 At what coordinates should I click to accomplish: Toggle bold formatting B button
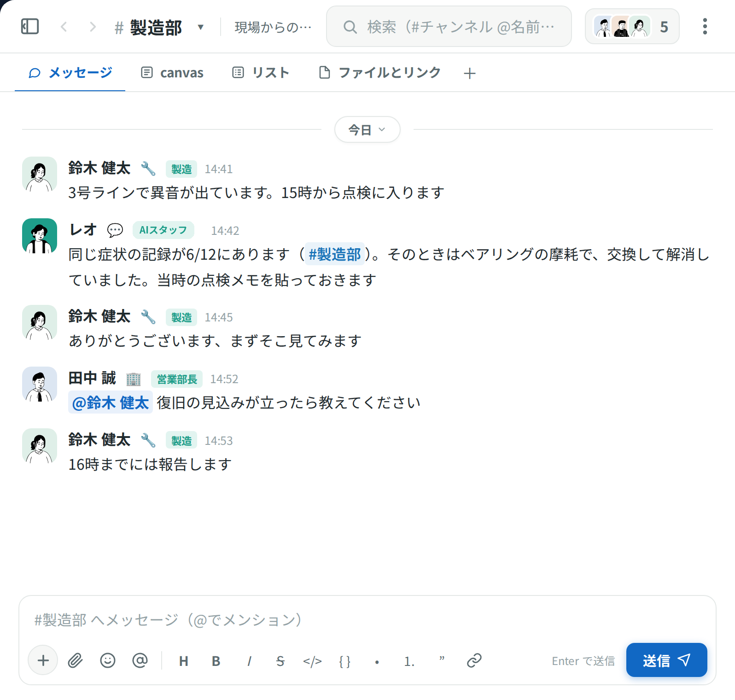click(x=216, y=661)
